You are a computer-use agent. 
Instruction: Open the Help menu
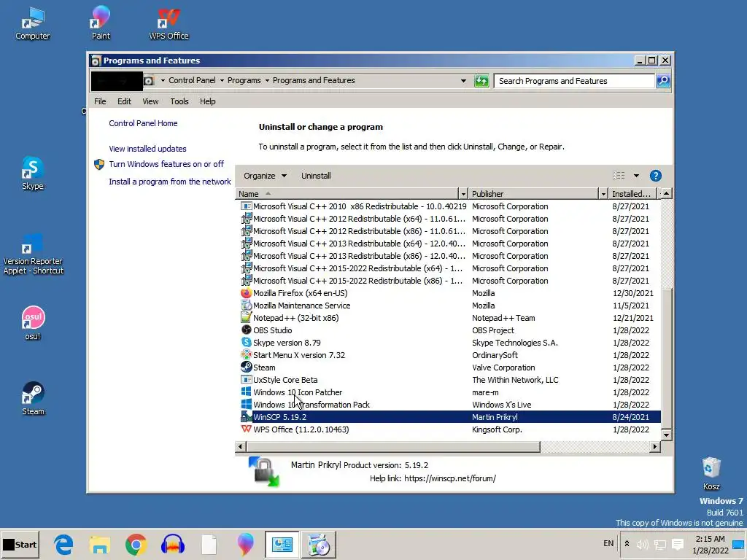(207, 101)
